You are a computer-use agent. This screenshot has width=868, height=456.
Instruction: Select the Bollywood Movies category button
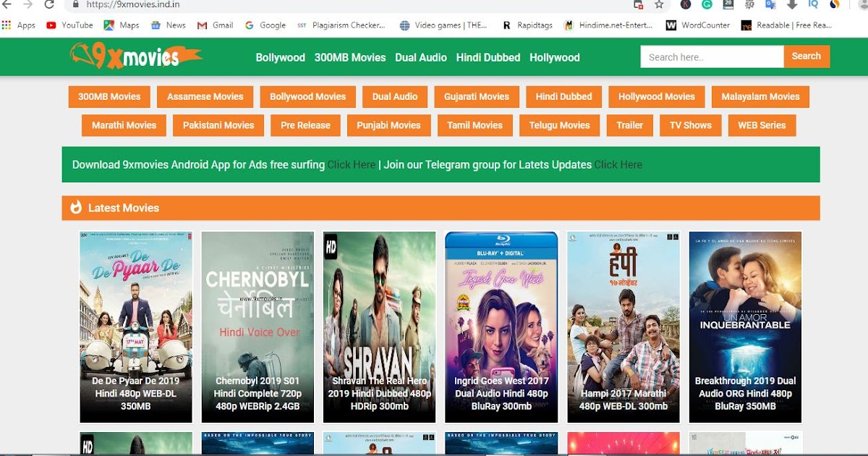tap(308, 96)
